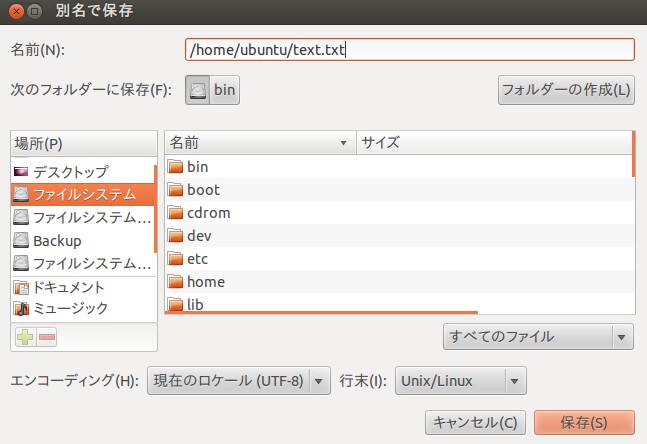647x444 pixels.
Task: Click the Backup drive icon
Action: pyautogui.click(x=21, y=241)
